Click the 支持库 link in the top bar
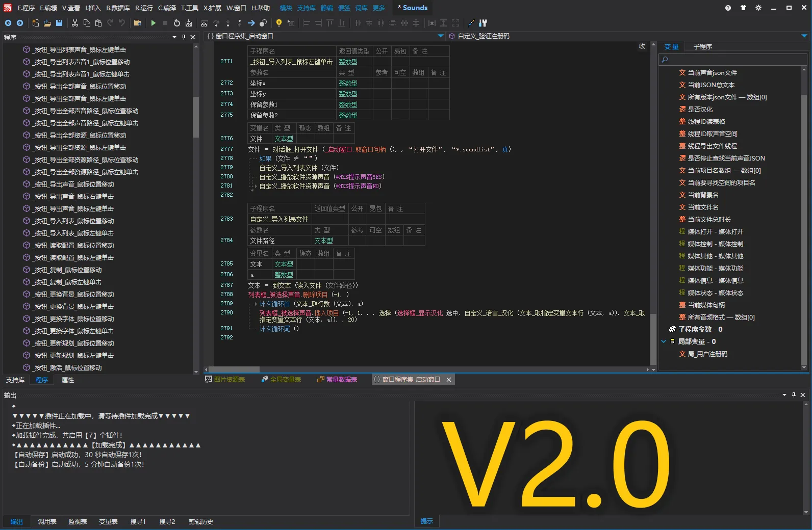 306,8
